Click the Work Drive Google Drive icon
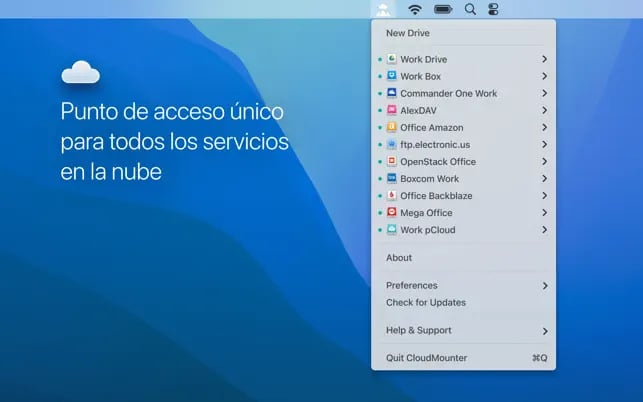 point(392,60)
